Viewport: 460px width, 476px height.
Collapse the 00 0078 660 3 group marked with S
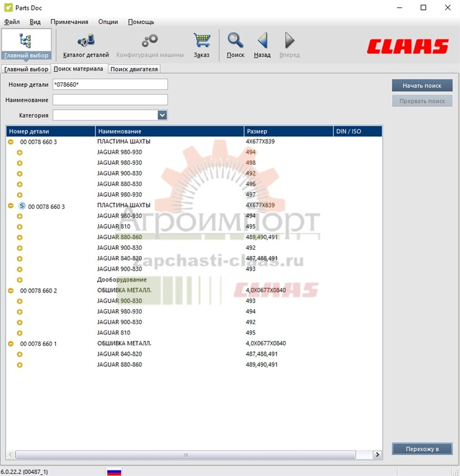click(11, 206)
